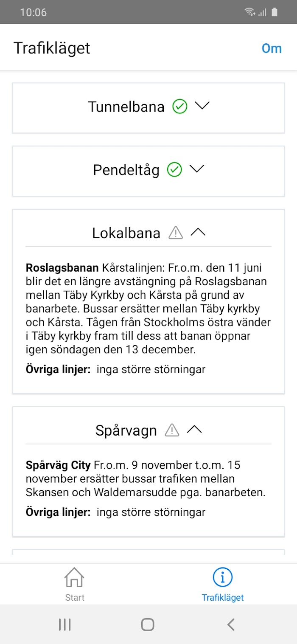Expand the Pendeltåg section chevron
This screenshot has height=644, width=297.
[x=196, y=169]
